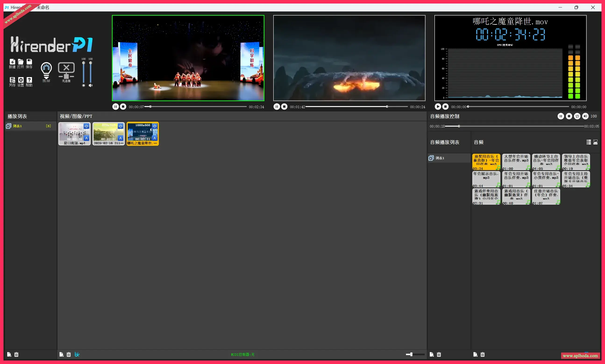Click the second preview video window
This screenshot has height=364, width=605.
coord(349,58)
